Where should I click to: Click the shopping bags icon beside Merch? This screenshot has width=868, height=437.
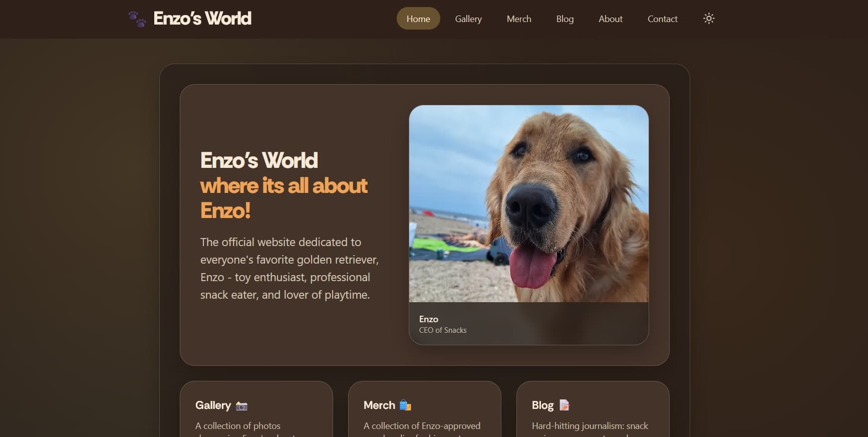coord(405,405)
